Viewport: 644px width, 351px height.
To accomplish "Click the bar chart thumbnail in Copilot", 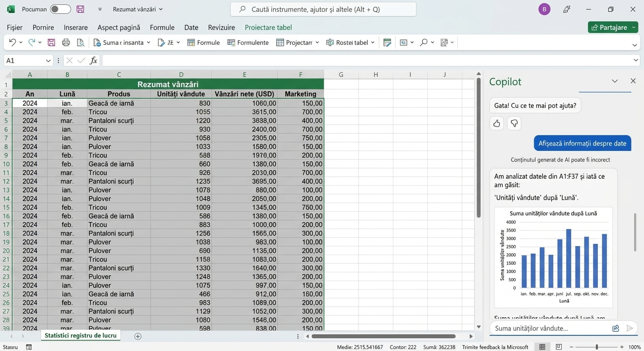I will (x=553, y=257).
